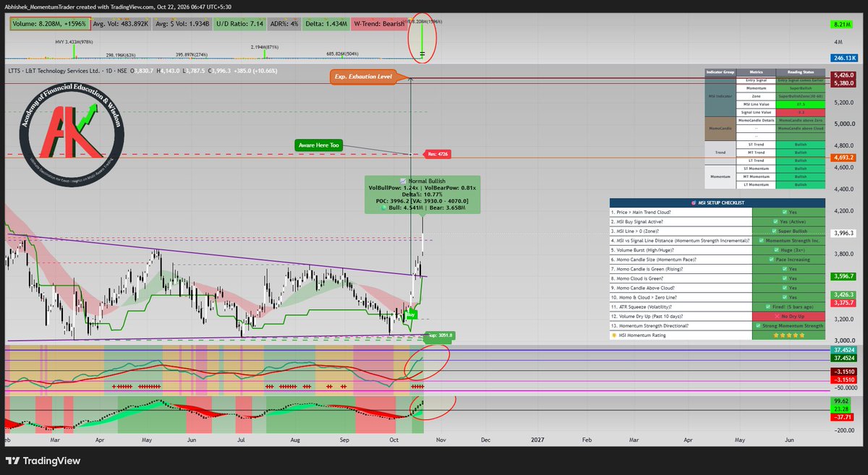The image size is (868, 475).
Task: Click the Dec label on time axis
Action: [x=485, y=439]
